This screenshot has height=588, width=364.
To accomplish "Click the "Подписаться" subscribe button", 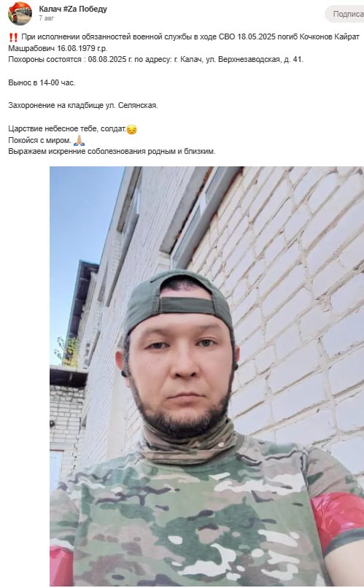I will click(344, 14).
